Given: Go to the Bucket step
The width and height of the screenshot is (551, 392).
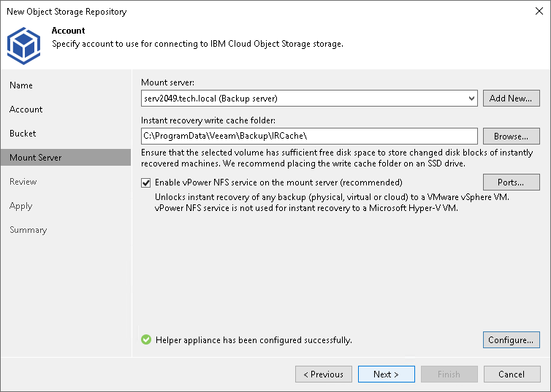Looking at the screenshot, I should (23, 134).
